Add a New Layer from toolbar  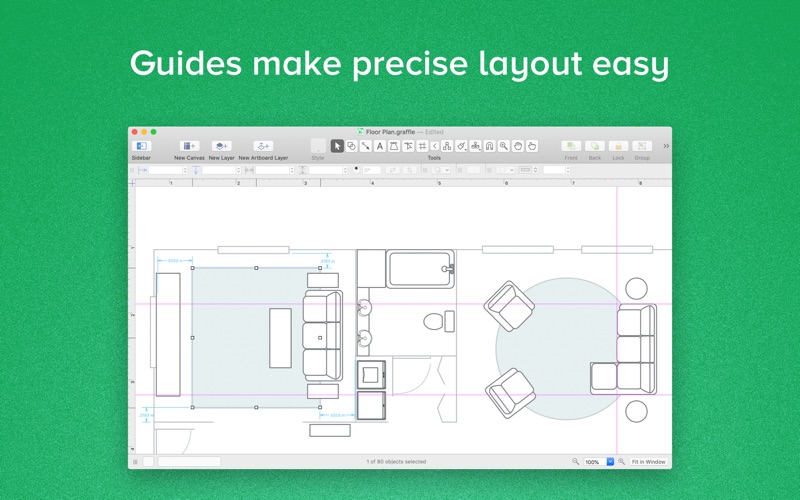coord(221,146)
